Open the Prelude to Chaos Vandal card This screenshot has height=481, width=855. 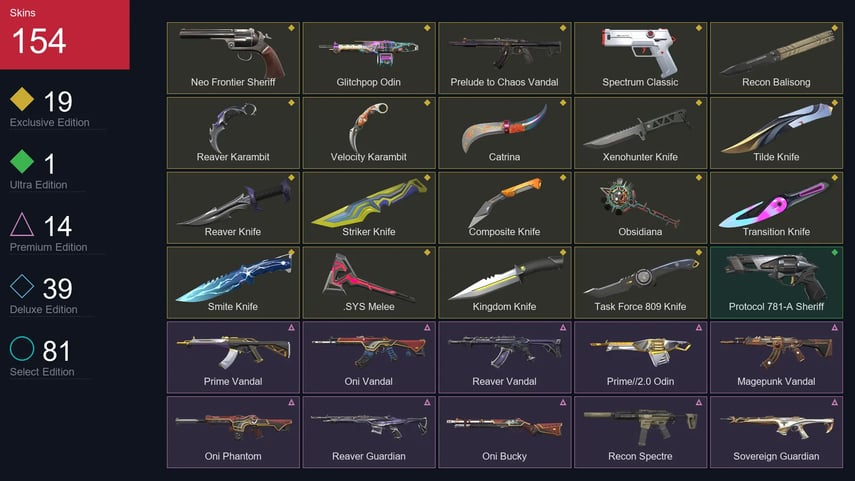point(505,58)
